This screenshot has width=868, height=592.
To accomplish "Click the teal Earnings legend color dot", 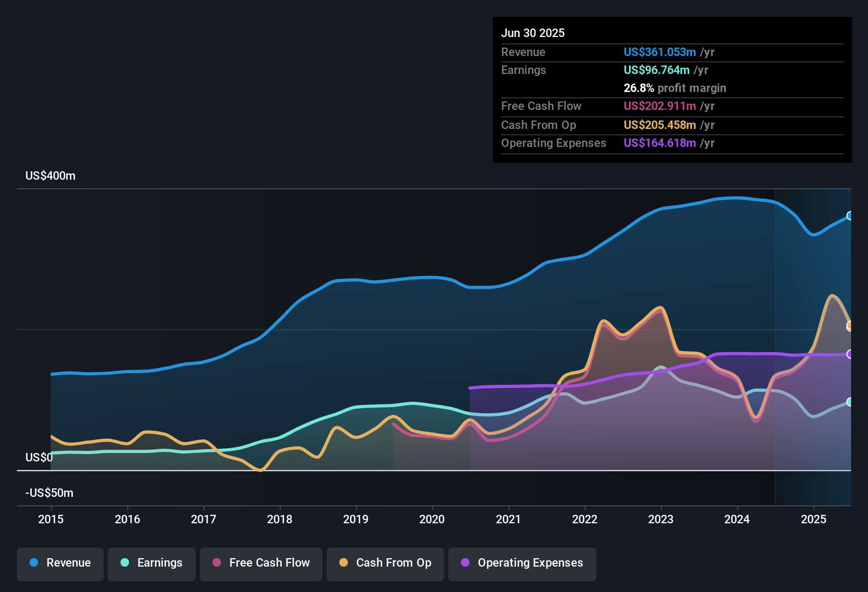I will coord(125,562).
